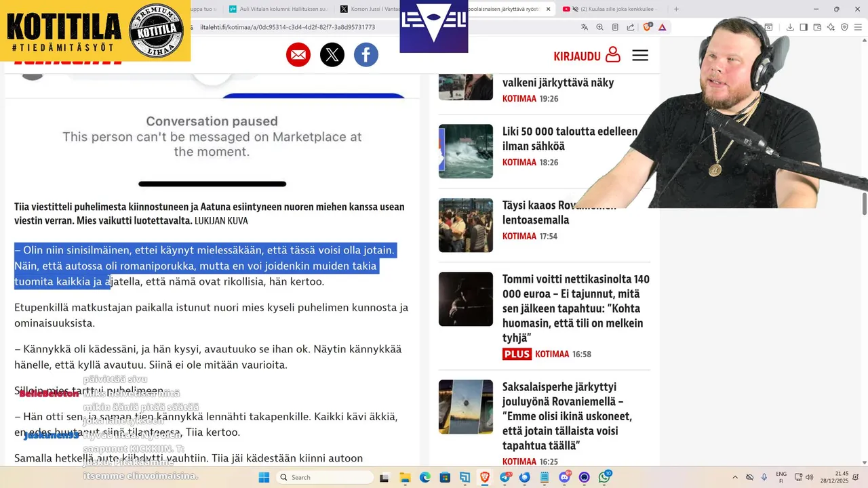Click the Brave Shields lion icon
Screen dimensions: 868x488
[647, 27]
